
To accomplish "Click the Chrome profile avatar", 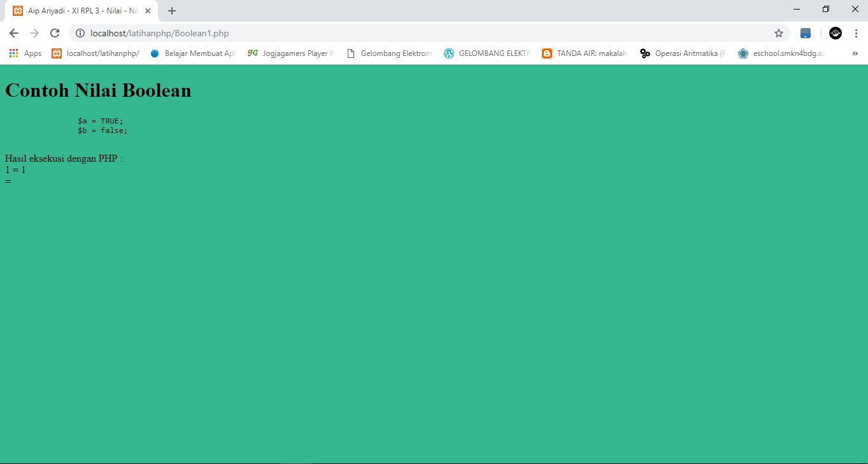I will coord(835,32).
